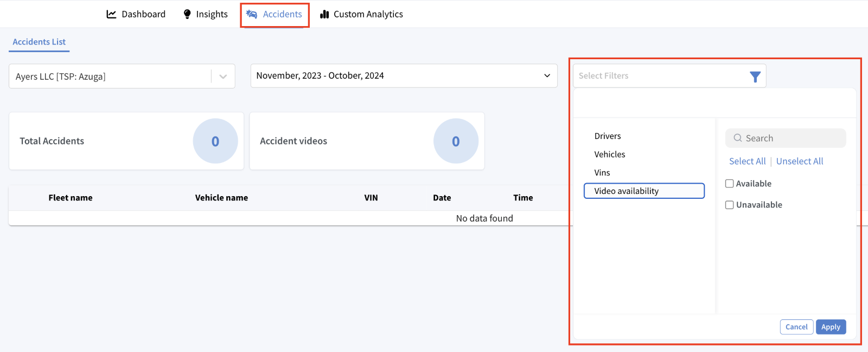Open the Custom Analytics tab
Image resolution: width=868 pixels, height=352 pixels.
point(361,14)
